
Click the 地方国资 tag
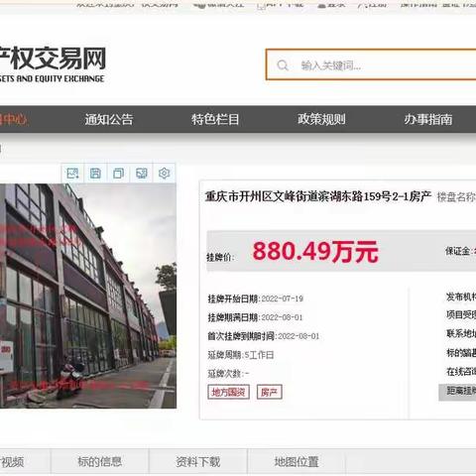228,392
